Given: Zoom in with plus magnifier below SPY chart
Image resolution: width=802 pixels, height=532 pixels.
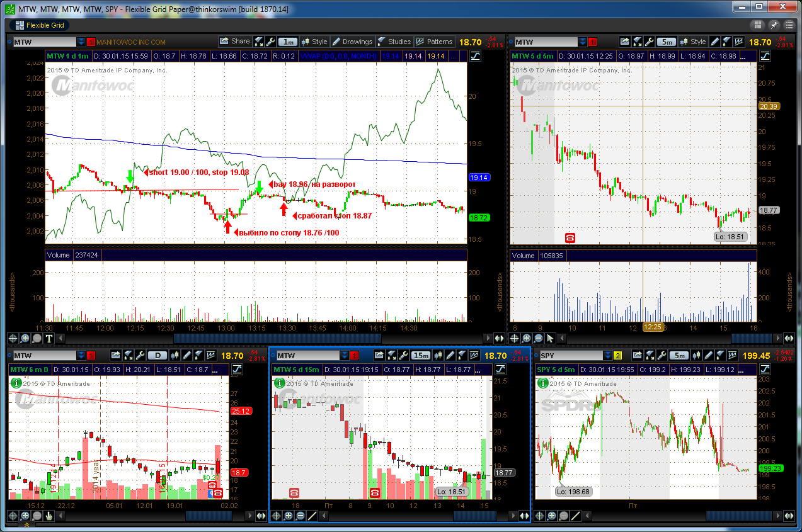Looking at the screenshot, I should [x=551, y=516].
